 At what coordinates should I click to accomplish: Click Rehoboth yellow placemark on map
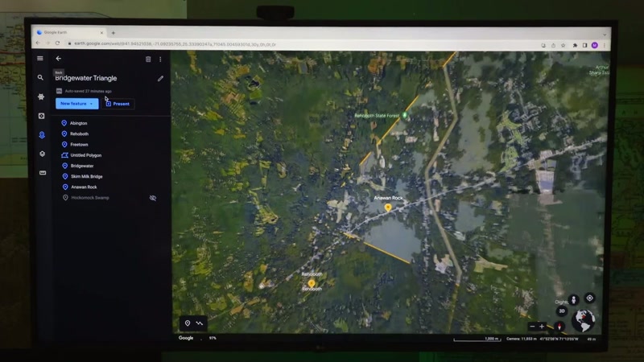pos(312,283)
